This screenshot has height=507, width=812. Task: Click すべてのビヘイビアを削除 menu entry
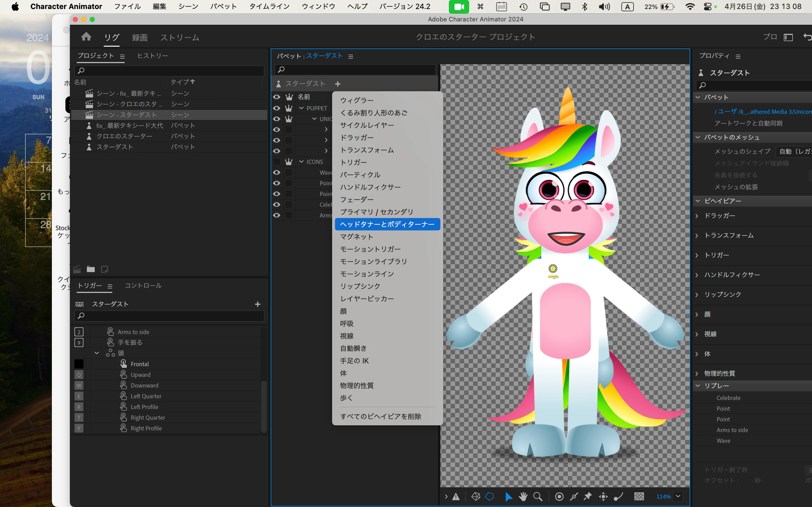coord(381,417)
